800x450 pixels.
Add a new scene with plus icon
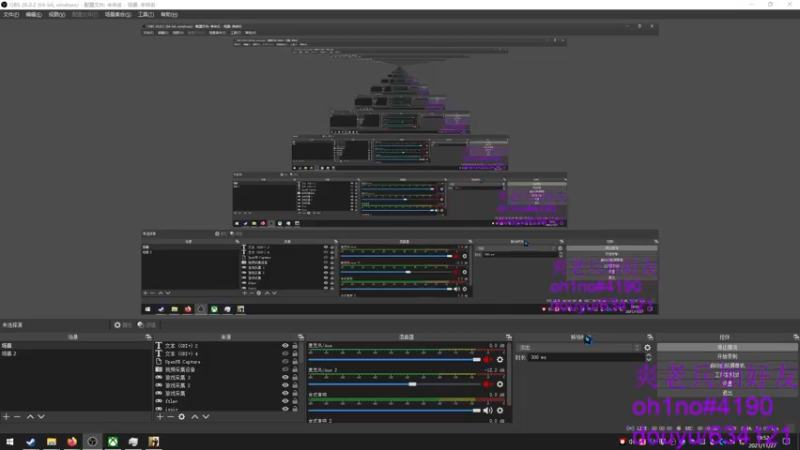6,417
